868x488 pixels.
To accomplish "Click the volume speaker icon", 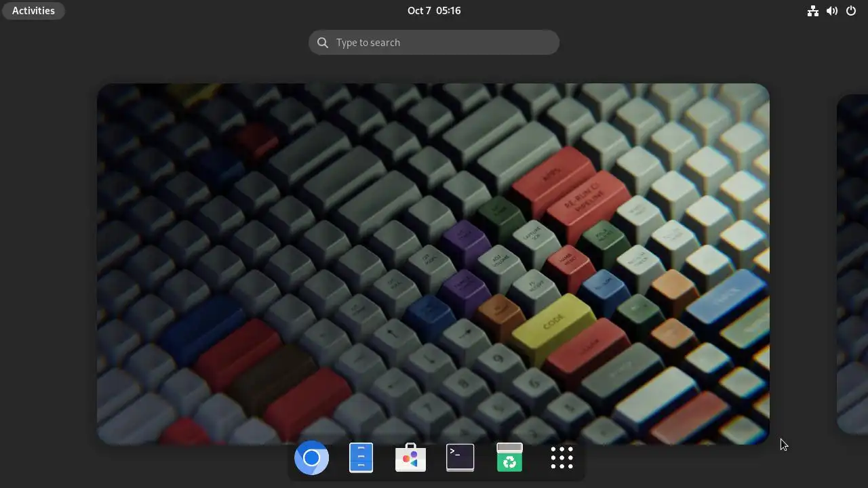I will [x=831, y=10].
